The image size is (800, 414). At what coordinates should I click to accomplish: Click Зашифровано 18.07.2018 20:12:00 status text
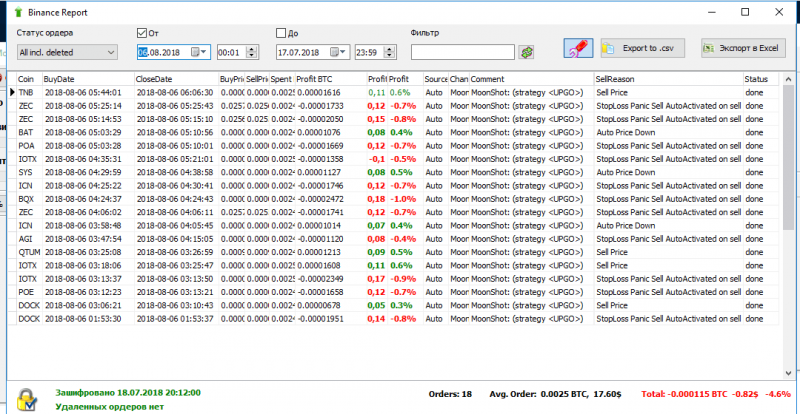click(128, 393)
